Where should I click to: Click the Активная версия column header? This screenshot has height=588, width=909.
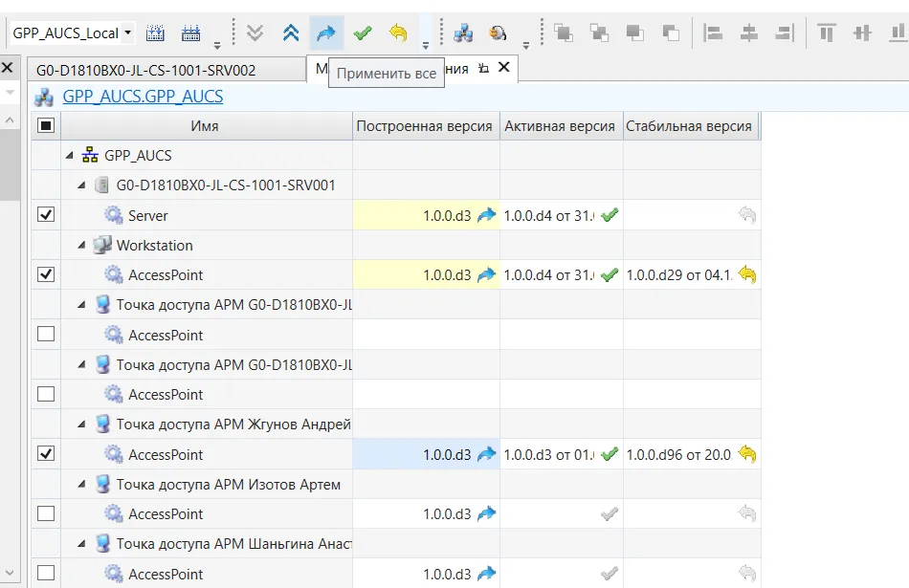coord(560,126)
